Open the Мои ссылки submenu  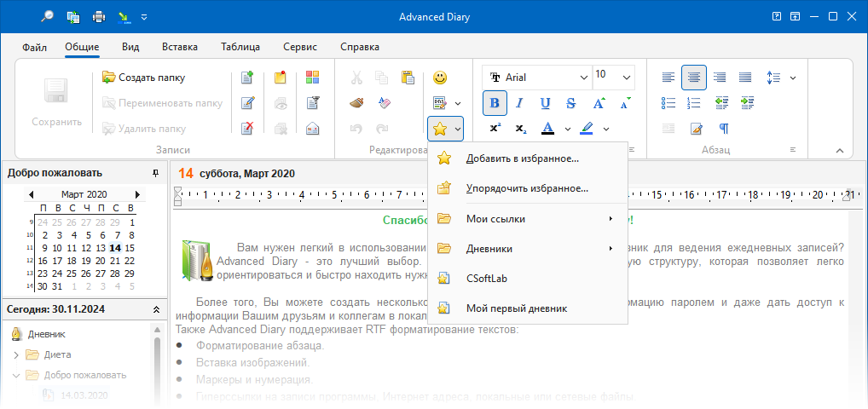(x=528, y=219)
